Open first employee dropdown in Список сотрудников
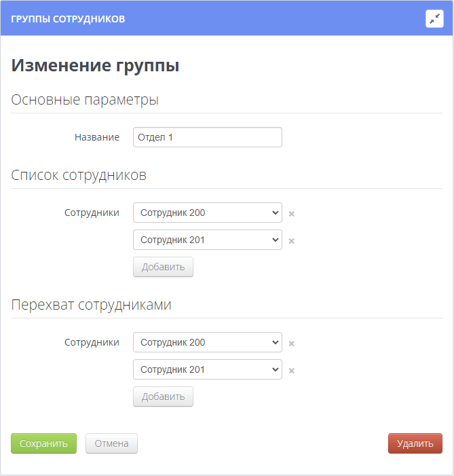The image size is (454, 476). [207, 213]
